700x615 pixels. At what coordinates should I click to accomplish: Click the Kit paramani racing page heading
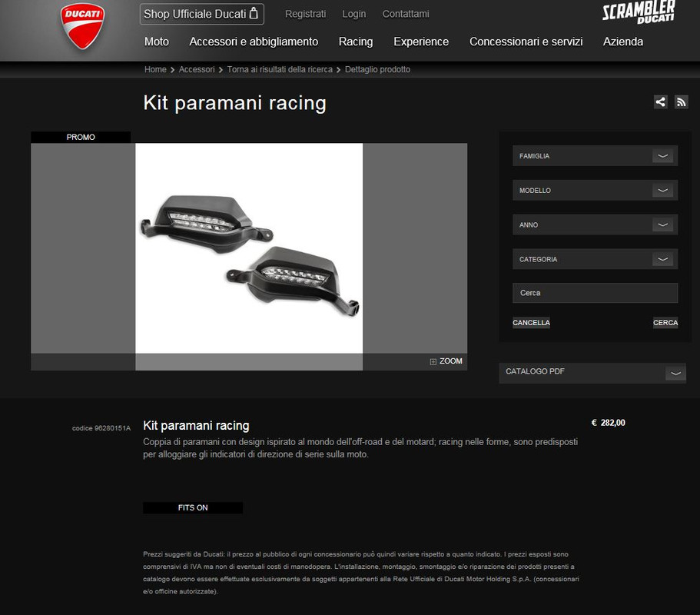(235, 103)
